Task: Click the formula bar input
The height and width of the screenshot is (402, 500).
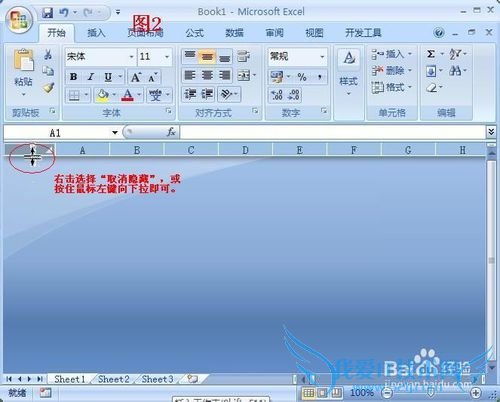Action: (x=333, y=132)
